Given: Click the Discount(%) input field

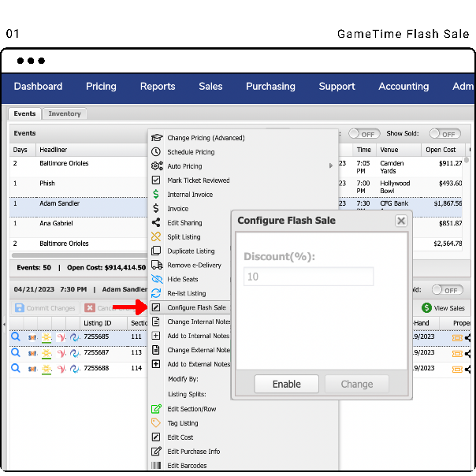Looking at the screenshot, I should pyautogui.click(x=308, y=277).
